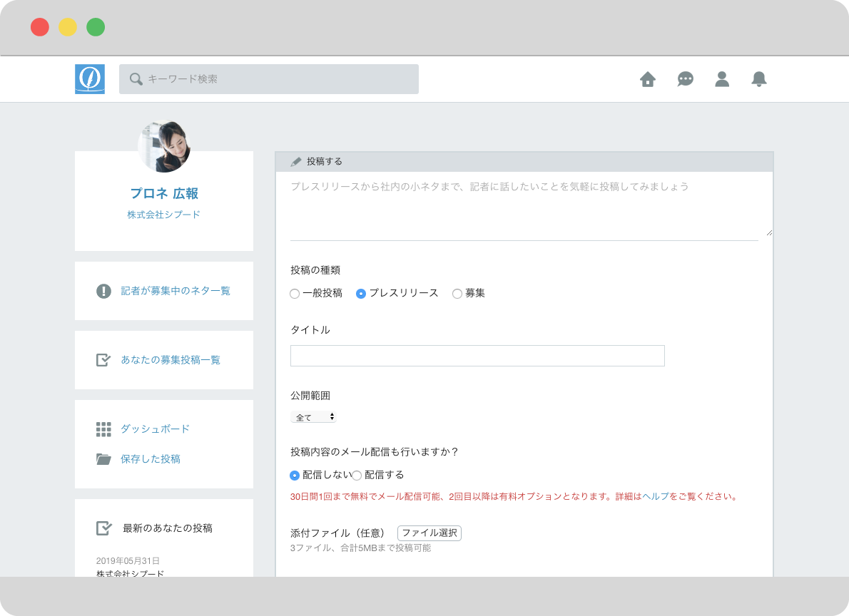Open あなたの募集投稿一覧 from sidebar
The width and height of the screenshot is (849, 616).
[171, 360]
